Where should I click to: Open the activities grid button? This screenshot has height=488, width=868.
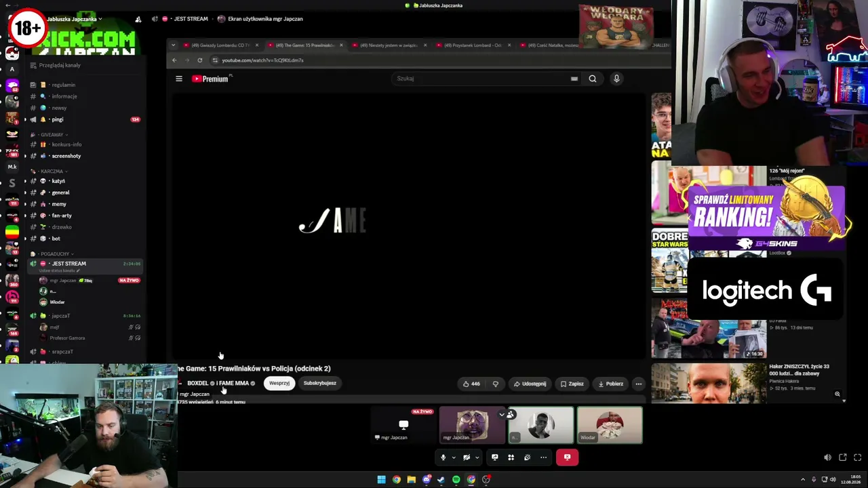tap(511, 457)
